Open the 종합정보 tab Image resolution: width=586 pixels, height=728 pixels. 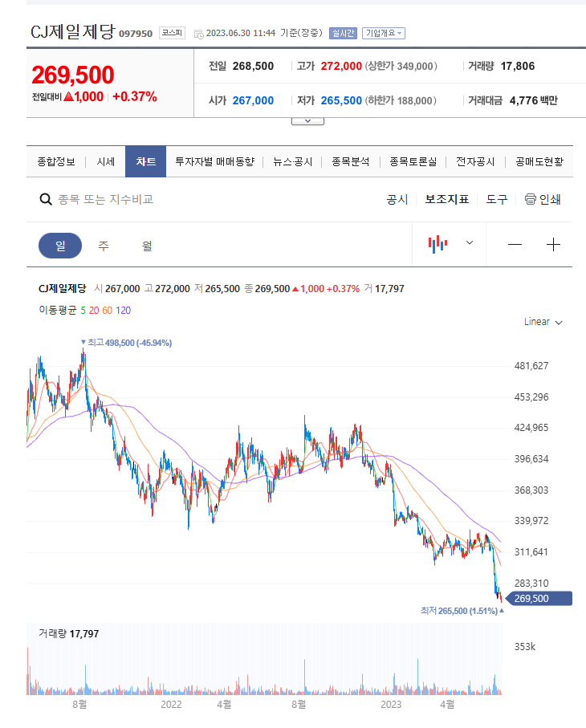click(56, 161)
